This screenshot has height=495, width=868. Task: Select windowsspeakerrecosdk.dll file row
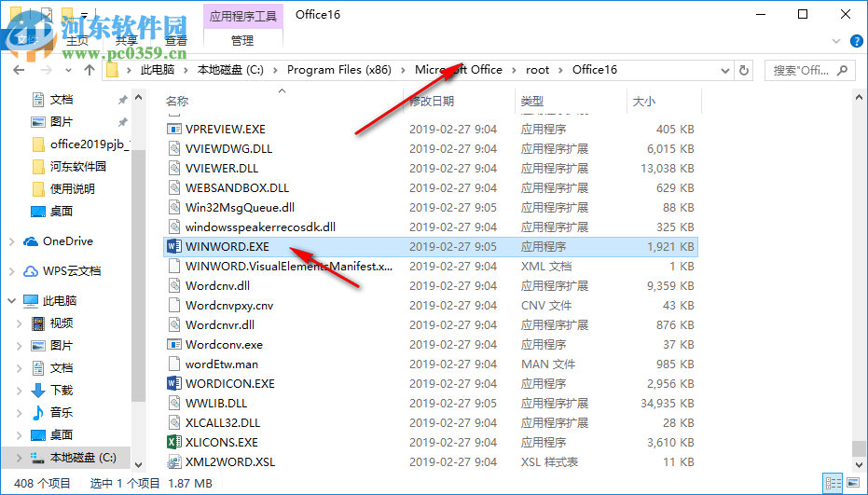click(431, 227)
